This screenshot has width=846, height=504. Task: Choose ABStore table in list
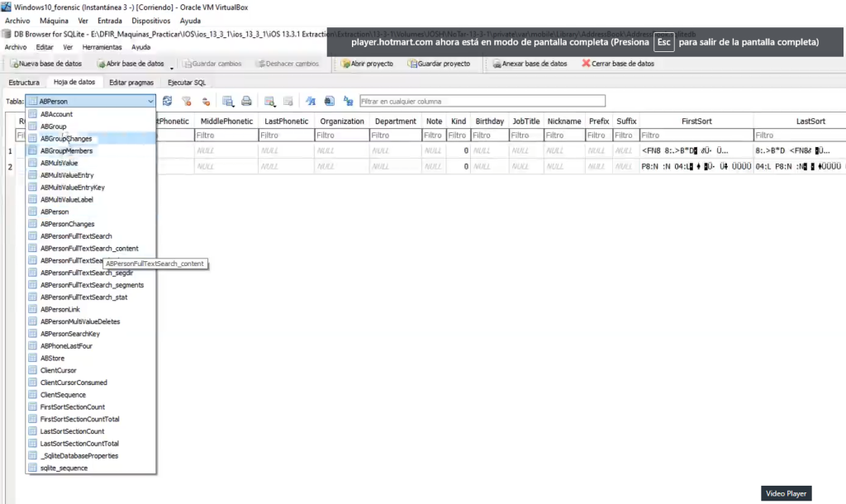[91, 359]
